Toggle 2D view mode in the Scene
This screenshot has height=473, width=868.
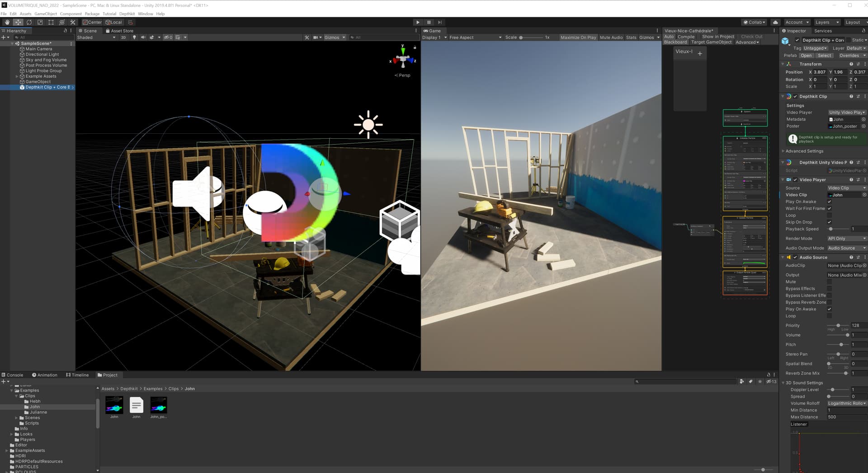[x=123, y=37]
